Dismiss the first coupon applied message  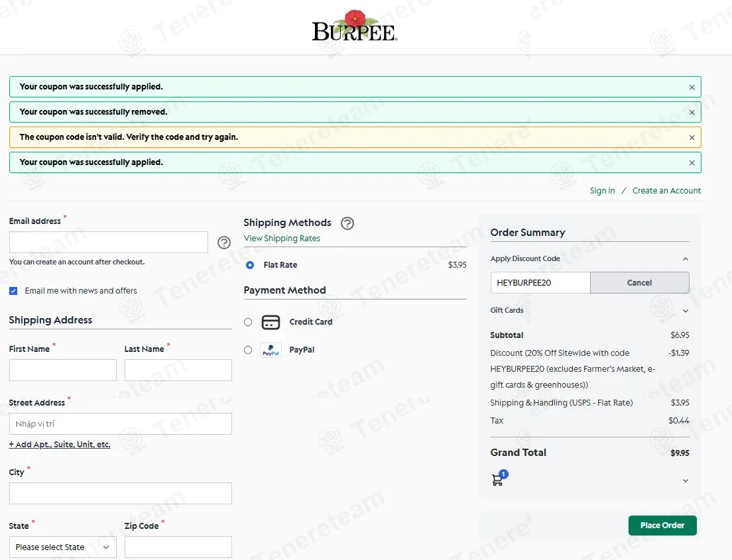click(692, 87)
